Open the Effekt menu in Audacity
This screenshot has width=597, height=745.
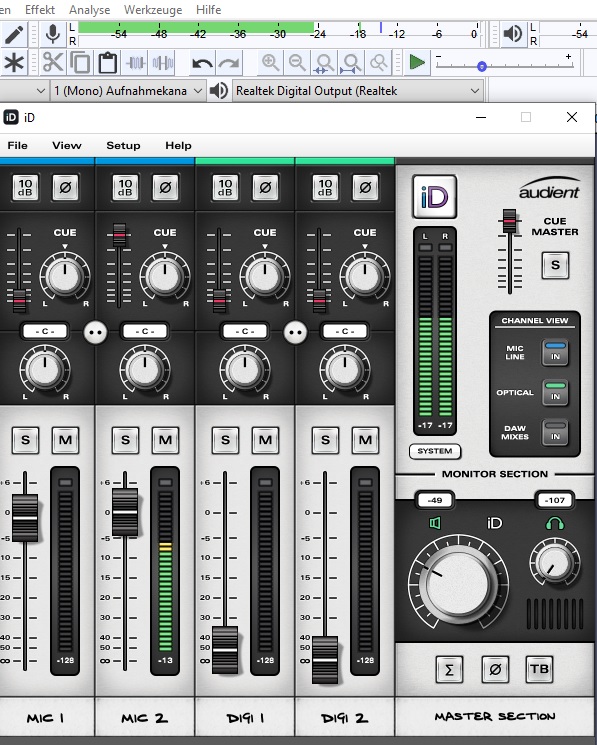(40, 10)
